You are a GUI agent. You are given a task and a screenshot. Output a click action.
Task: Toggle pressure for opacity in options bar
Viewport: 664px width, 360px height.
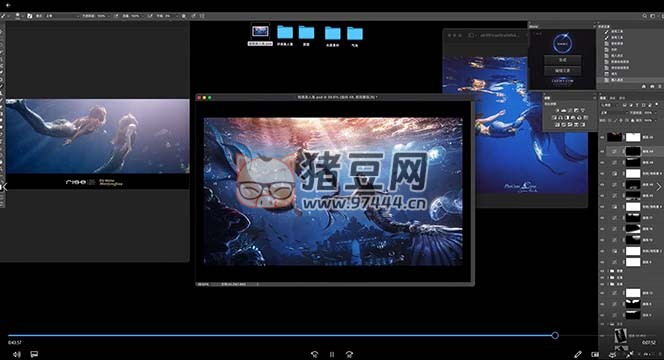coord(117,16)
